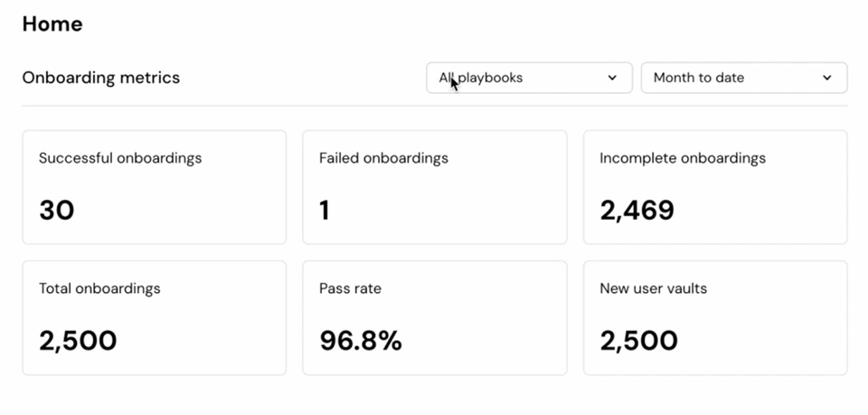
Task: Click the Failed onboardings value 1
Action: point(325,210)
